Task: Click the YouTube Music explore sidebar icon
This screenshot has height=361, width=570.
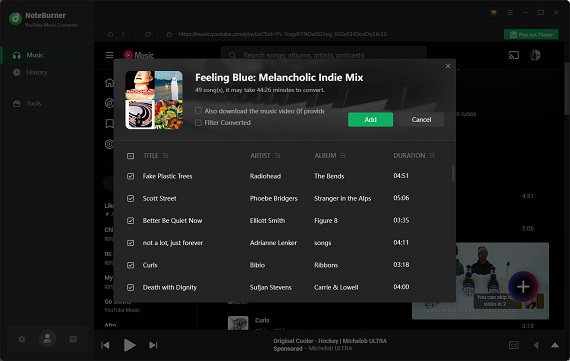Action: click(x=109, y=103)
